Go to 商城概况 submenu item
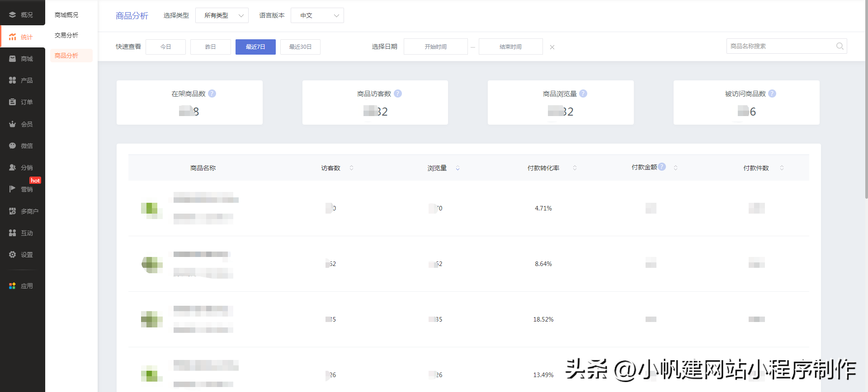The height and width of the screenshot is (392, 868). pyautogui.click(x=66, y=15)
